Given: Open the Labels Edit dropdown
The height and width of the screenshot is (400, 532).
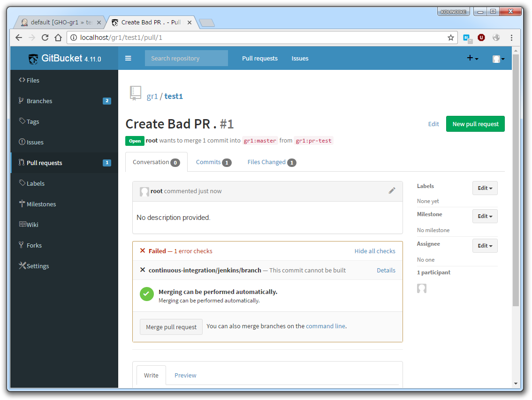Looking at the screenshot, I should point(485,188).
